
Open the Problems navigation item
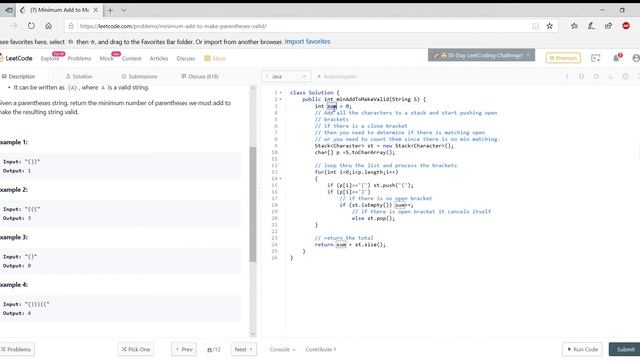point(79,58)
